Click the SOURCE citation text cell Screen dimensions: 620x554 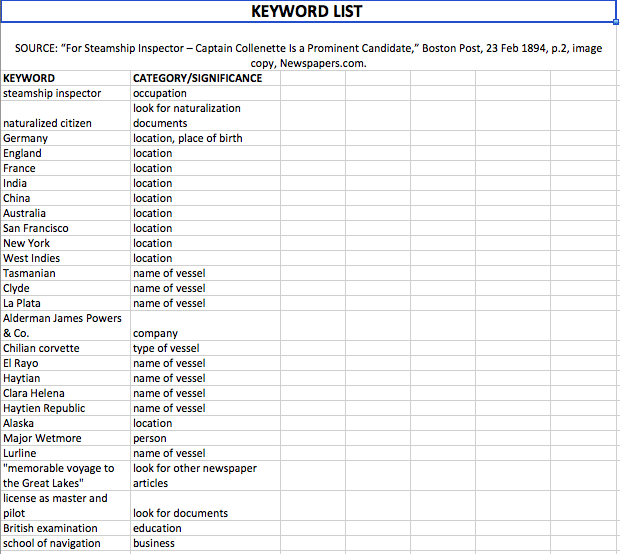[x=308, y=55]
